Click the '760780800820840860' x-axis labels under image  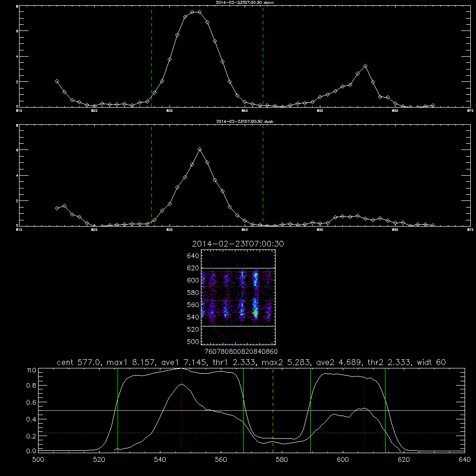(241, 351)
